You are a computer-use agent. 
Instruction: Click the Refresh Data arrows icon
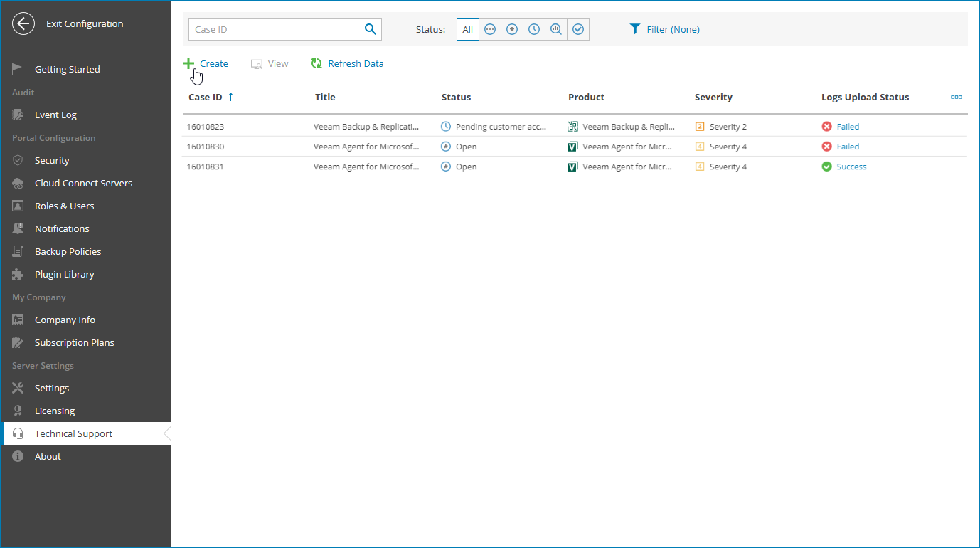point(316,63)
